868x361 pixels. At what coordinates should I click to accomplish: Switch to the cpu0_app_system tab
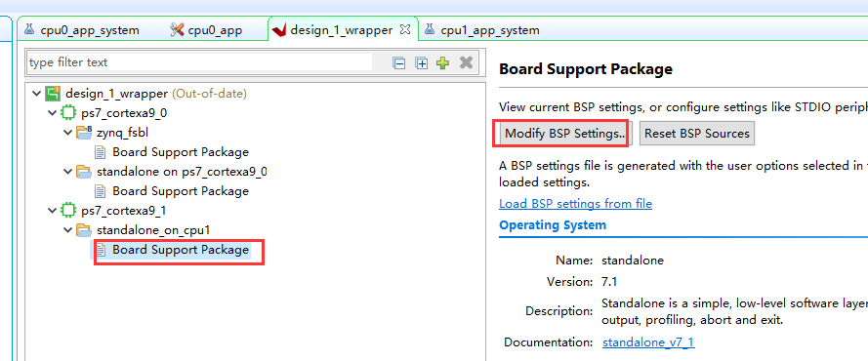[x=81, y=30]
